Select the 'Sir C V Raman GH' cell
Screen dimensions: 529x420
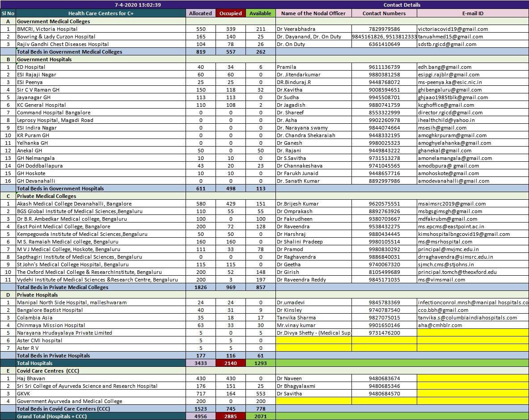(x=101, y=90)
